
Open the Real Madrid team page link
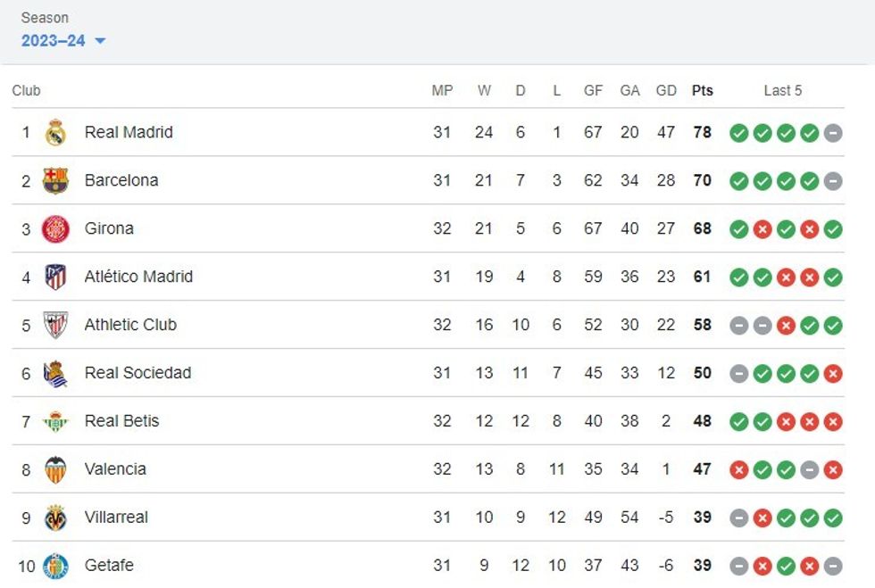[130, 132]
